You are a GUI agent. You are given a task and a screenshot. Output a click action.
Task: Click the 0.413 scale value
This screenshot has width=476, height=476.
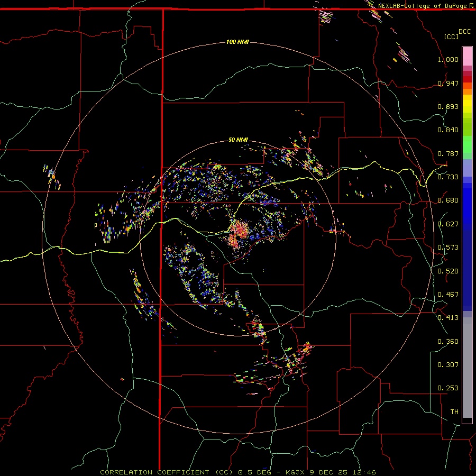[x=448, y=318]
